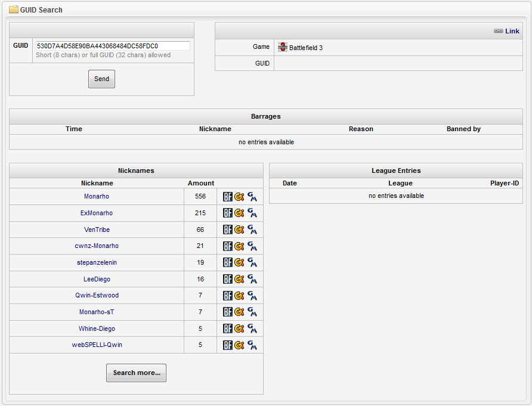
Task: Open BF icon for LeeDiego row
Action: (x=228, y=279)
